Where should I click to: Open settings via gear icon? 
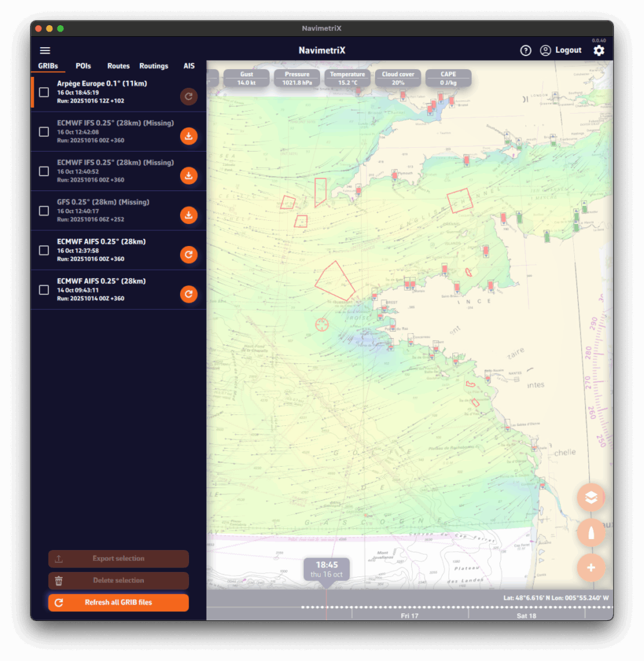coord(599,50)
